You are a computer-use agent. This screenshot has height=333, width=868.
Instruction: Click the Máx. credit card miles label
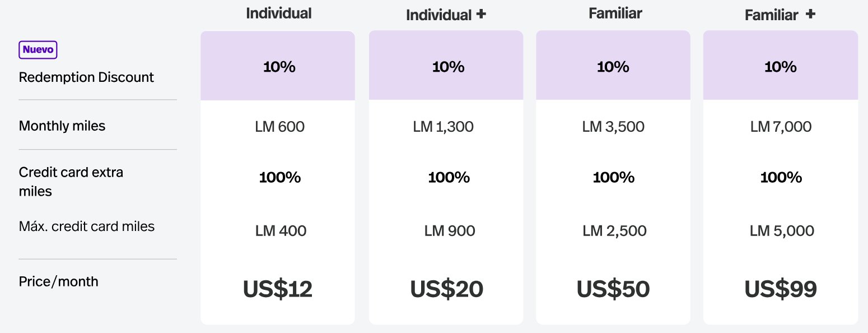tap(87, 226)
